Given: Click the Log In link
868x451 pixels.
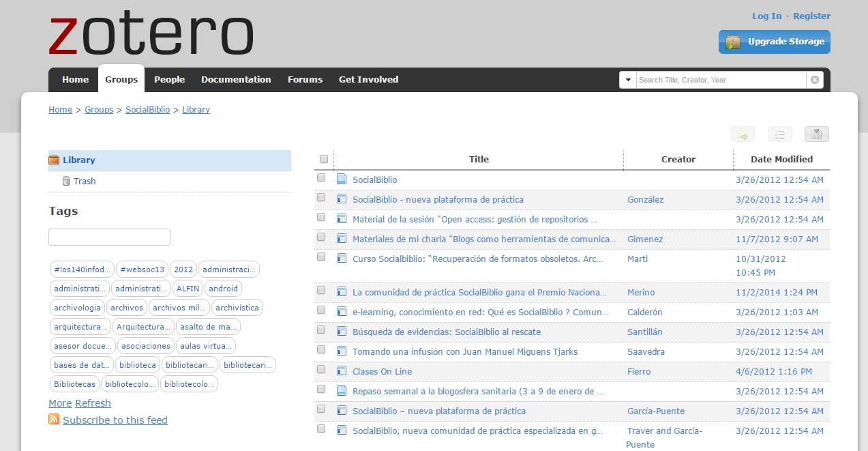Looking at the screenshot, I should (x=767, y=16).
